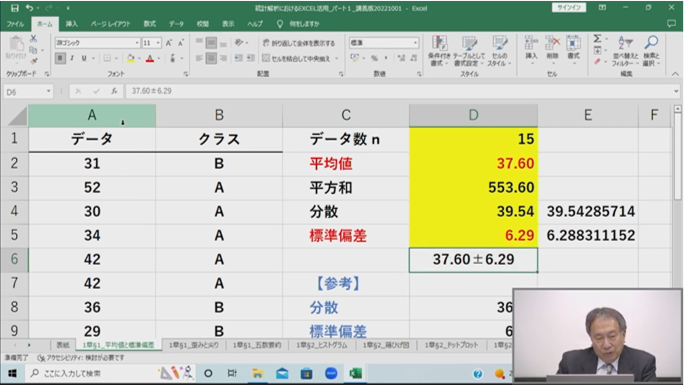The width and height of the screenshot is (684, 385).
Task: Open セルのスタイル cell styles
Action: 499,51
